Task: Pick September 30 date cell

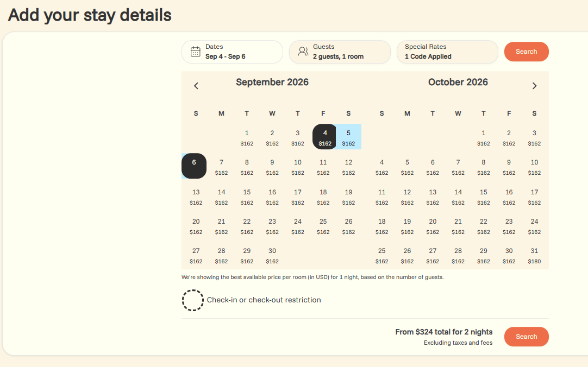Action: click(272, 256)
